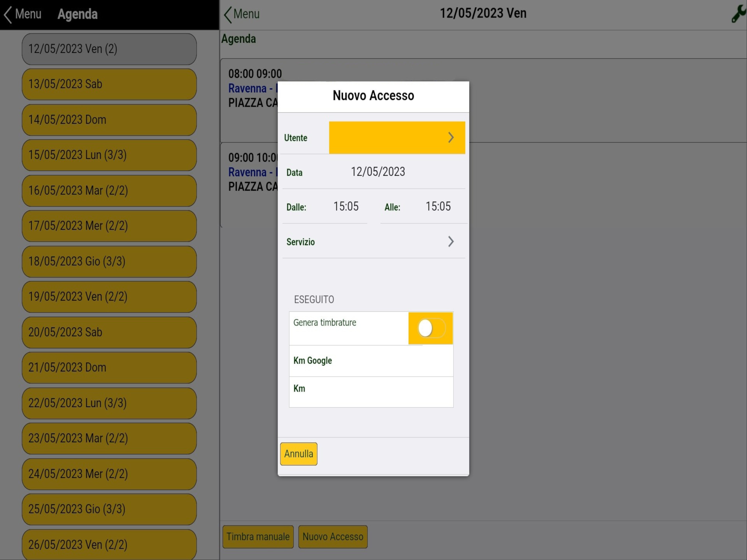The width and height of the screenshot is (747, 560).
Task: Open the wrench settings icon
Action: click(x=739, y=14)
